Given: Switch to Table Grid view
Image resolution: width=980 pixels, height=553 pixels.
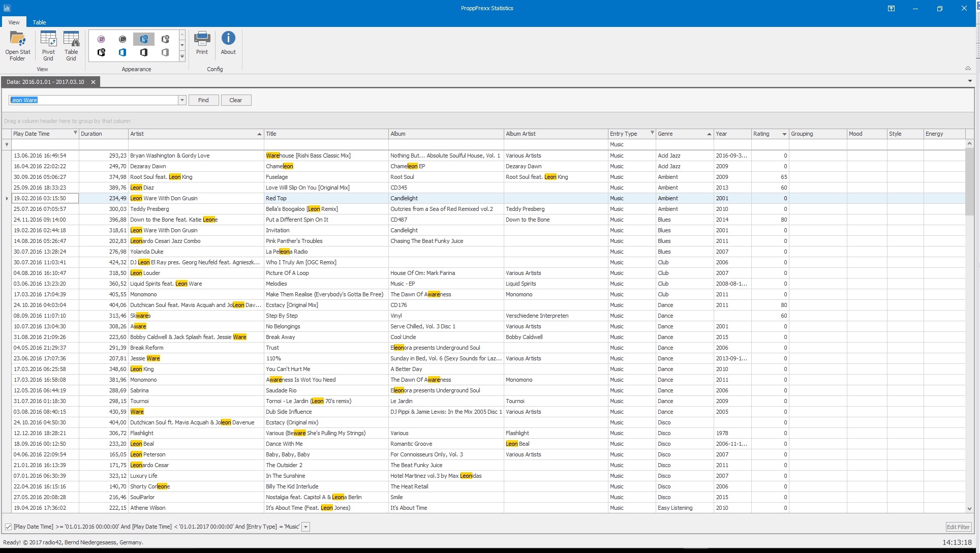Looking at the screenshot, I should point(71,46).
